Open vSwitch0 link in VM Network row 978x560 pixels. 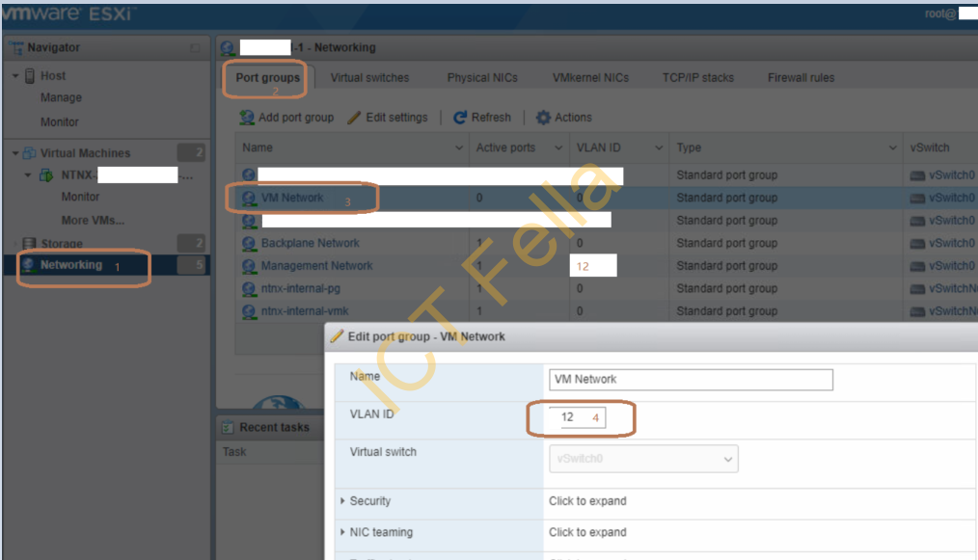tap(952, 198)
